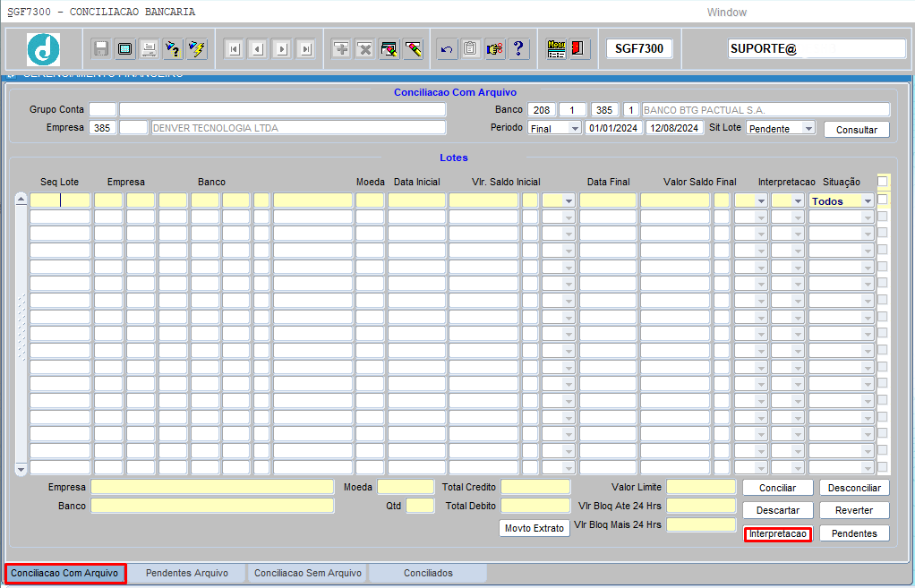Click the end date field 12/08/2024
Screen dimensions: 915x588
click(674, 128)
